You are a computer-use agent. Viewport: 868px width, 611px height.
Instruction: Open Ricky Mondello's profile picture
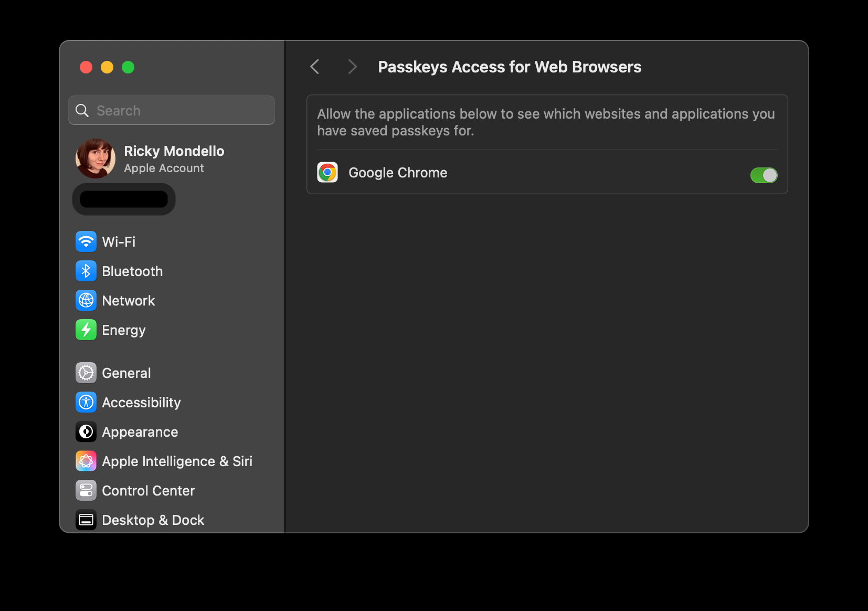96,159
